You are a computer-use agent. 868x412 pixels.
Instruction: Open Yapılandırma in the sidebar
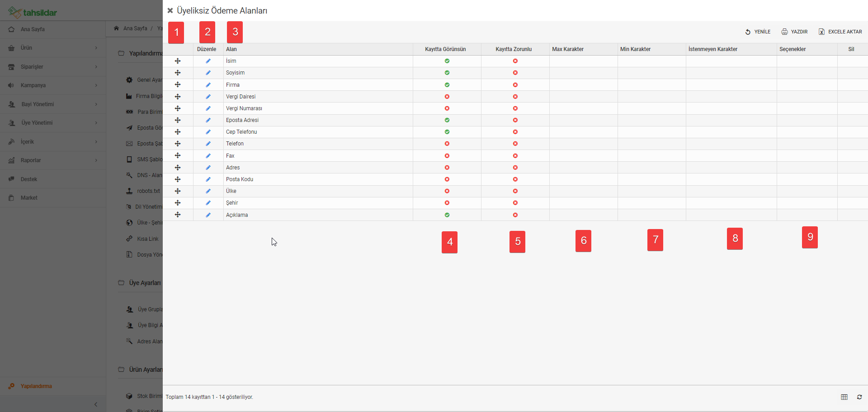53,386
